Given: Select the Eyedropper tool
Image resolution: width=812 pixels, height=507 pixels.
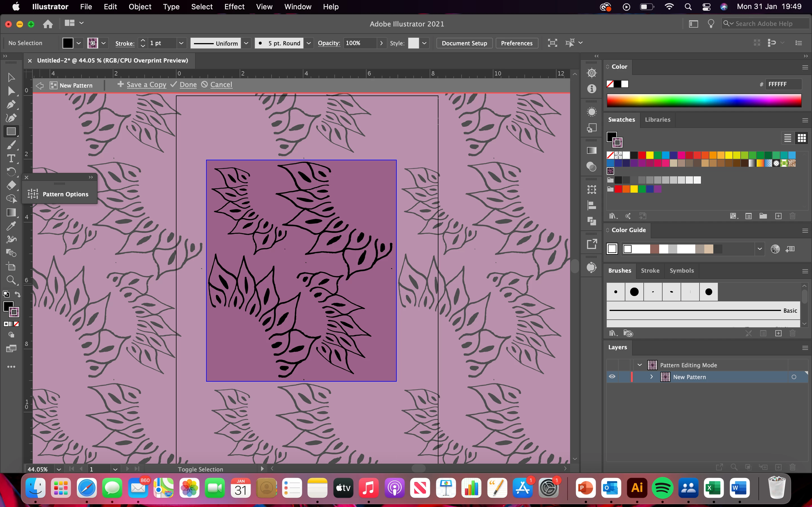Looking at the screenshot, I should (x=11, y=226).
